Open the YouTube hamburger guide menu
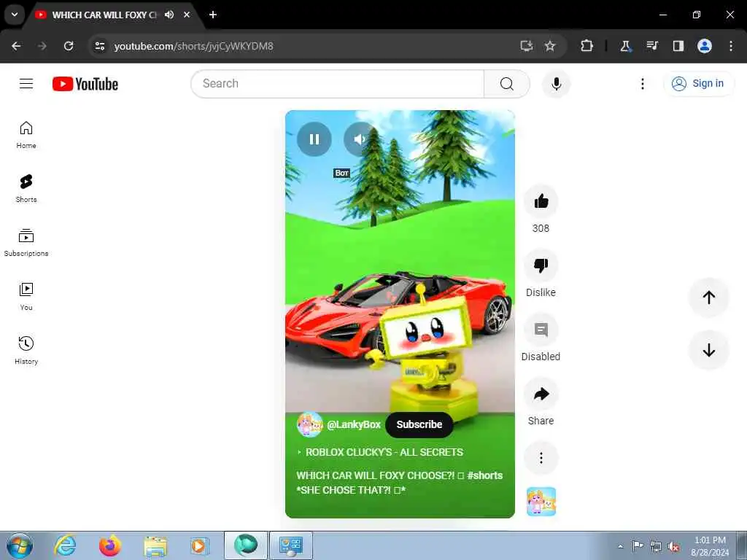Image resolution: width=747 pixels, height=560 pixels. [26, 84]
